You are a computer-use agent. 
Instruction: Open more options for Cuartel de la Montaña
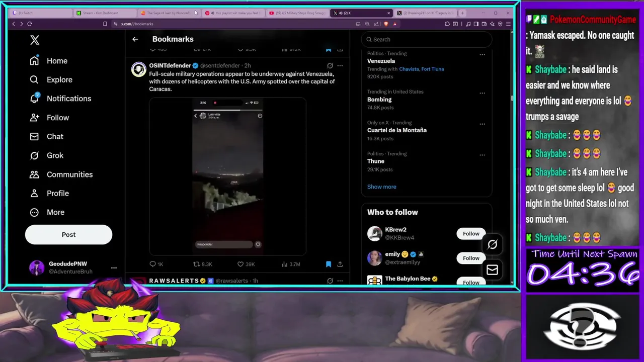pyautogui.click(x=482, y=124)
